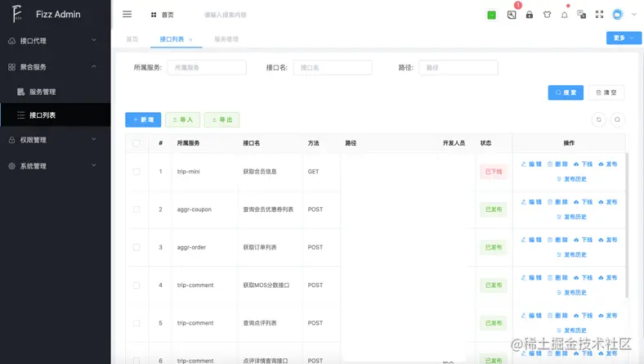Toggle the hamburger menu to collapse the sidebar
The image size is (644, 364).
pos(127,15)
